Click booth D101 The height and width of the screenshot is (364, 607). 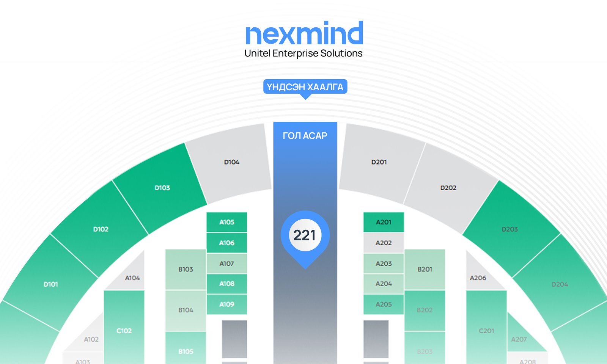click(51, 284)
